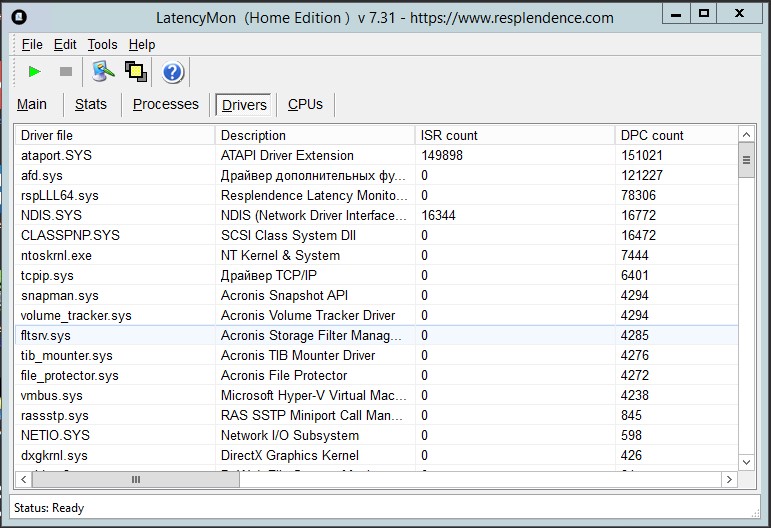Viewport: 771px width, 528px height.
Task: Open the Edit menu
Action: point(65,45)
